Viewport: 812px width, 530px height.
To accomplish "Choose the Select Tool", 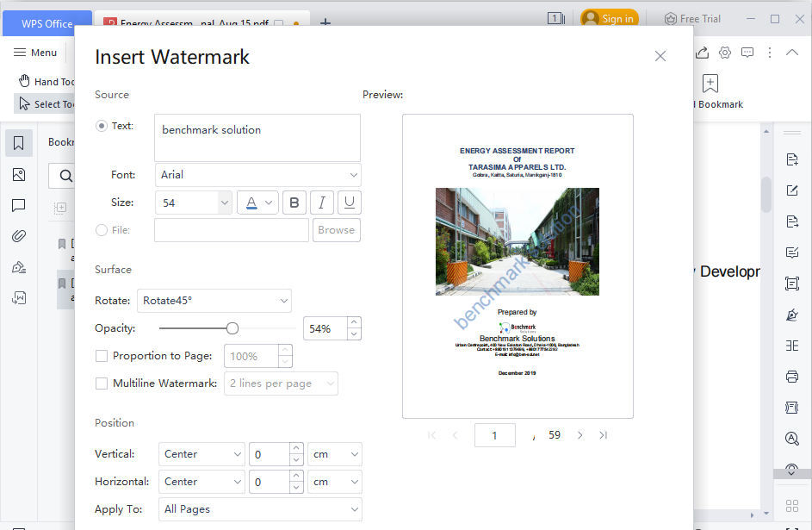I will click(x=46, y=104).
